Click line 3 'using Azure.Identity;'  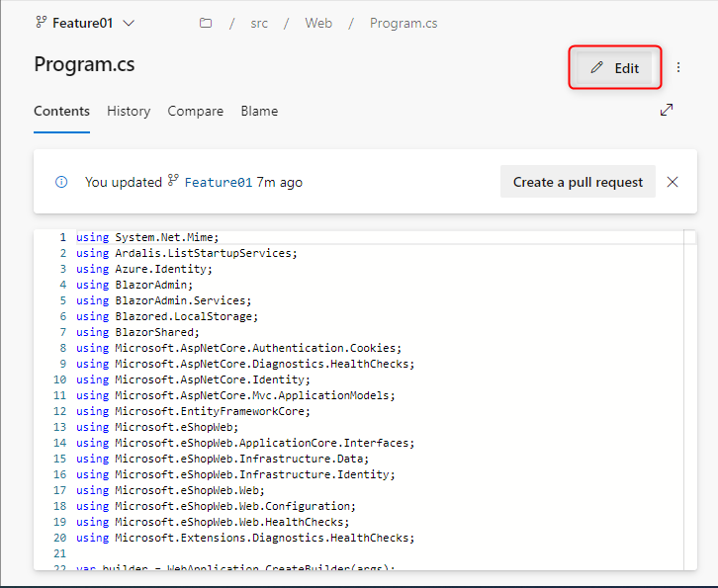(x=144, y=269)
